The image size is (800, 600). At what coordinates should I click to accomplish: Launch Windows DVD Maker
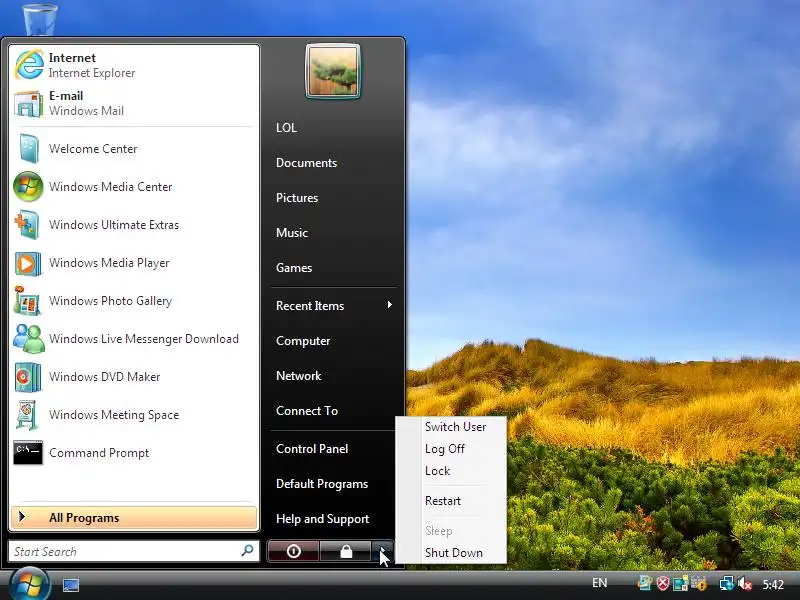click(x=134, y=377)
